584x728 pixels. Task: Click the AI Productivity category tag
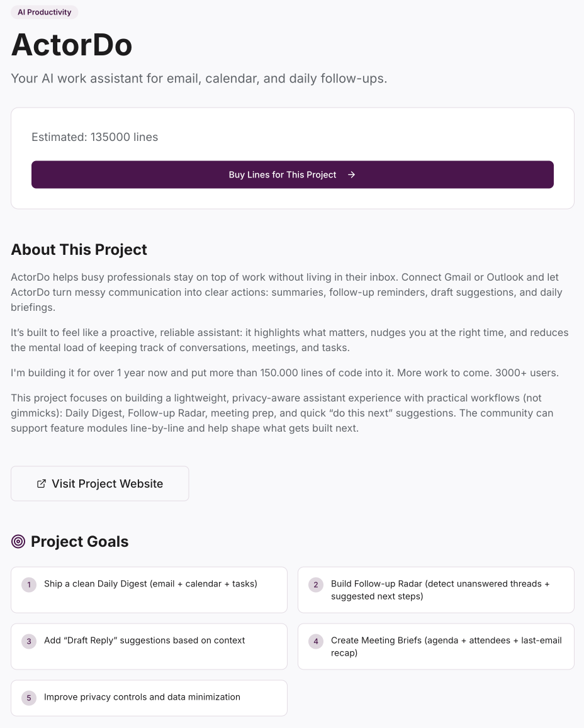(44, 12)
